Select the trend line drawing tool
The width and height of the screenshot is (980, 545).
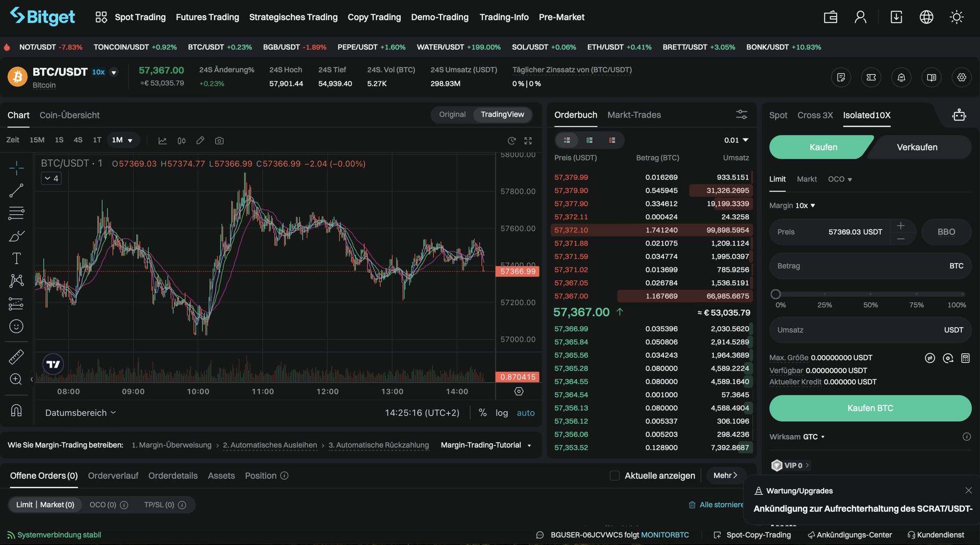[x=16, y=191]
